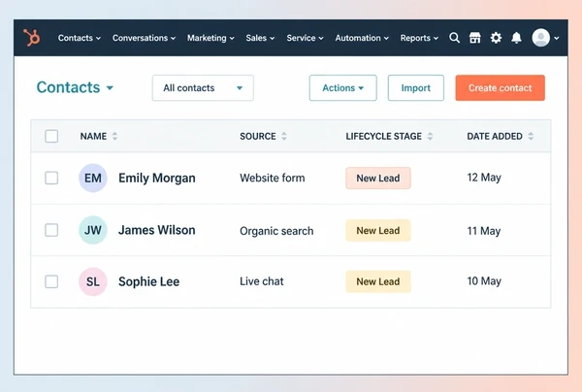Open the Automation navigation menu
Image resolution: width=582 pixels, height=392 pixels.
(x=362, y=38)
